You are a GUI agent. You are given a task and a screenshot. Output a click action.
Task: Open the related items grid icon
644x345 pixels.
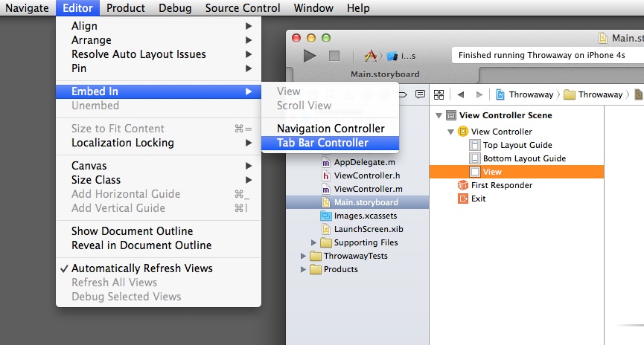(x=439, y=94)
